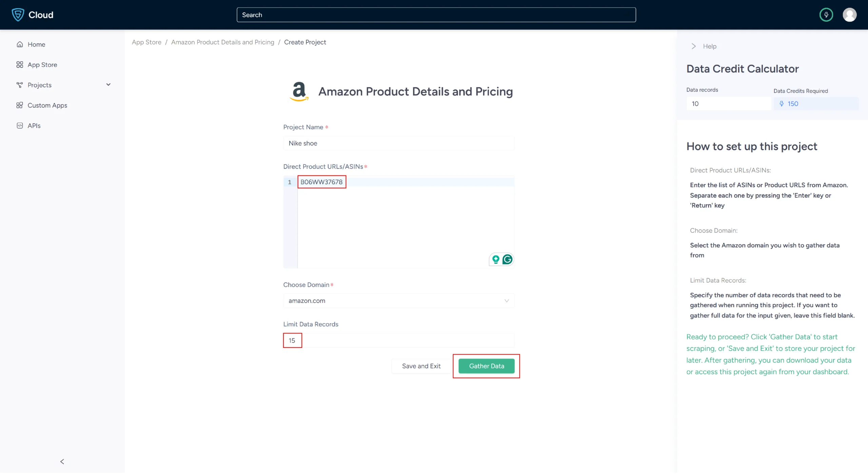
Task: Click the APIs sidebar icon
Action: (20, 126)
